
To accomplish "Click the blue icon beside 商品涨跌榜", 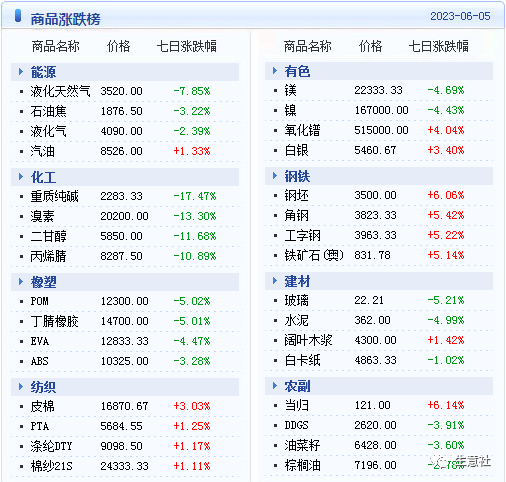I will [18, 16].
